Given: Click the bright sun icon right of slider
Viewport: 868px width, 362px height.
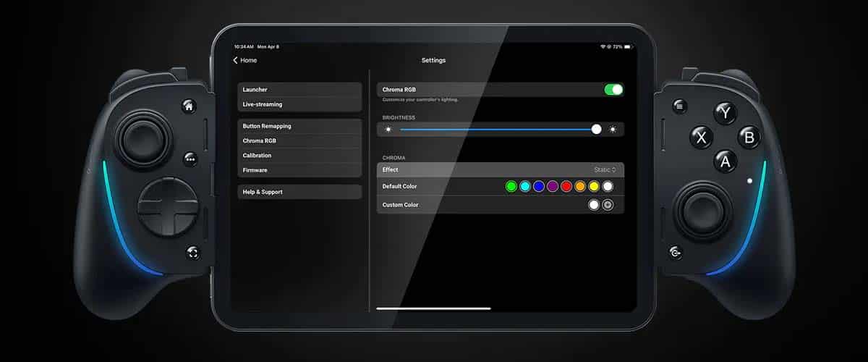Looking at the screenshot, I should coord(613,130).
